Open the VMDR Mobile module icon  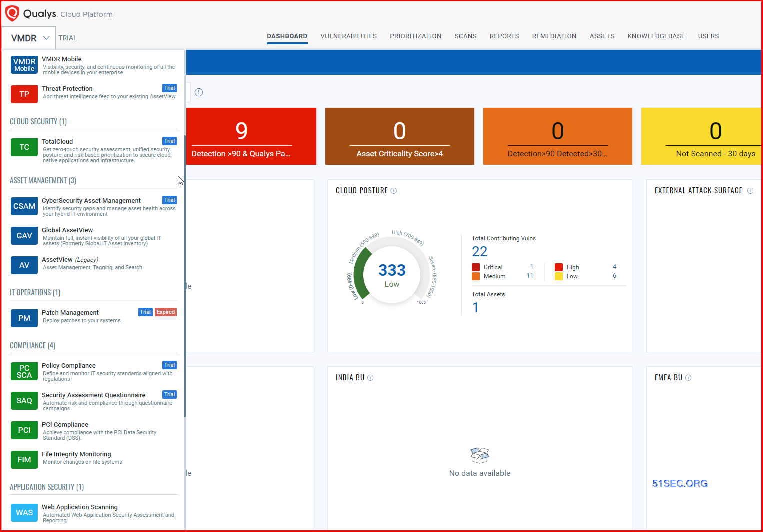24,65
